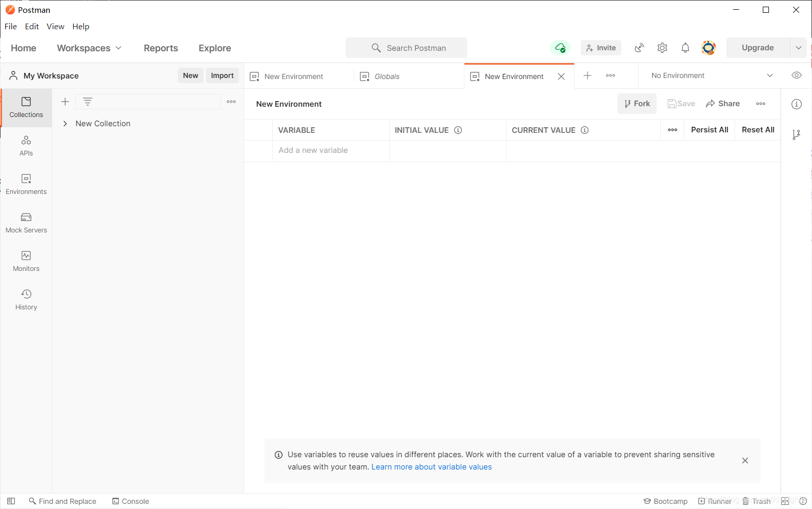Open help icon in status bar
This screenshot has height=509, width=812.
click(803, 501)
